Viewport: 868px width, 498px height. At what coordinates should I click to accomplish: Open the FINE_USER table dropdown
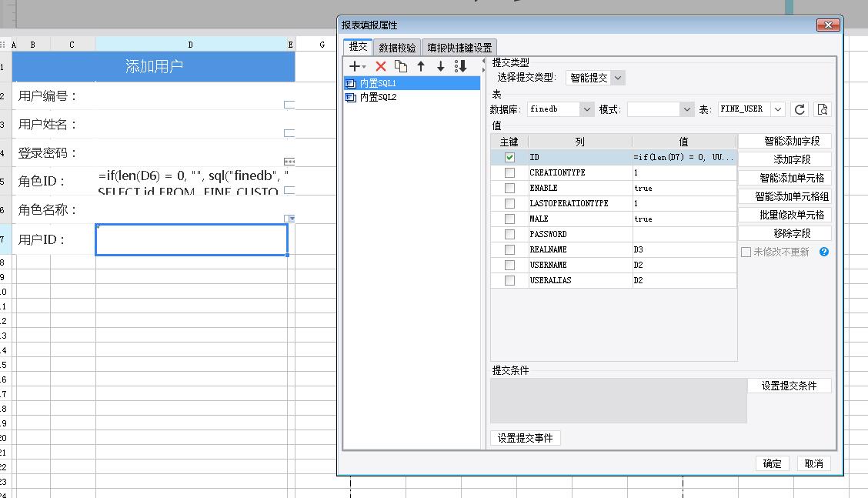tap(777, 110)
